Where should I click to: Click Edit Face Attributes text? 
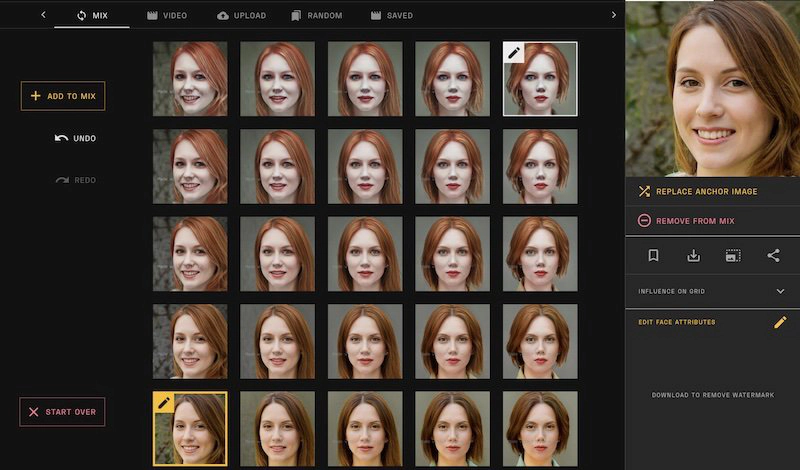(x=677, y=322)
